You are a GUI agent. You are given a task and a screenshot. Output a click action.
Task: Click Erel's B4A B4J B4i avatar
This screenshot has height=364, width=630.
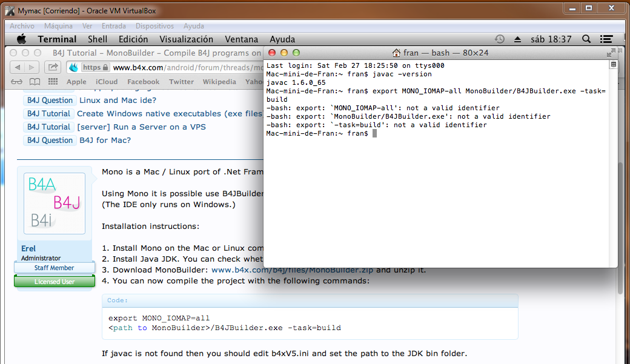55,204
